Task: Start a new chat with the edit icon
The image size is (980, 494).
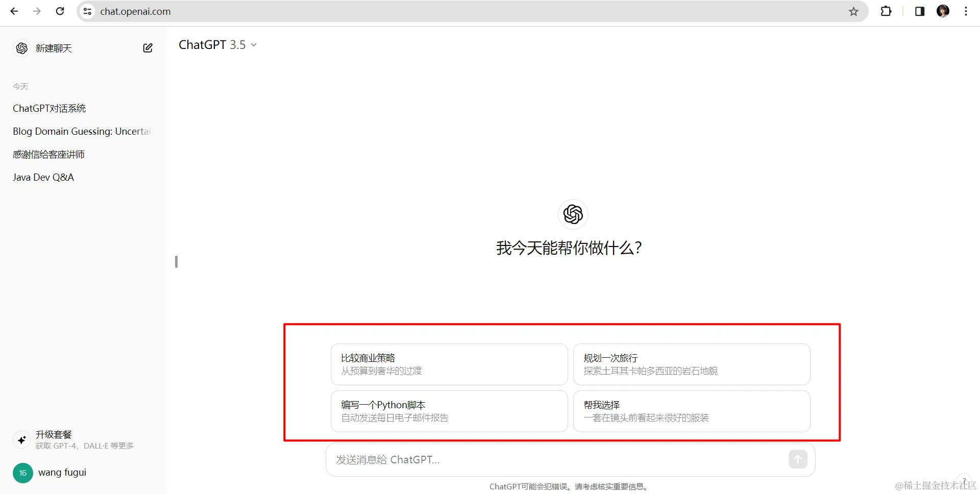Action: click(148, 48)
